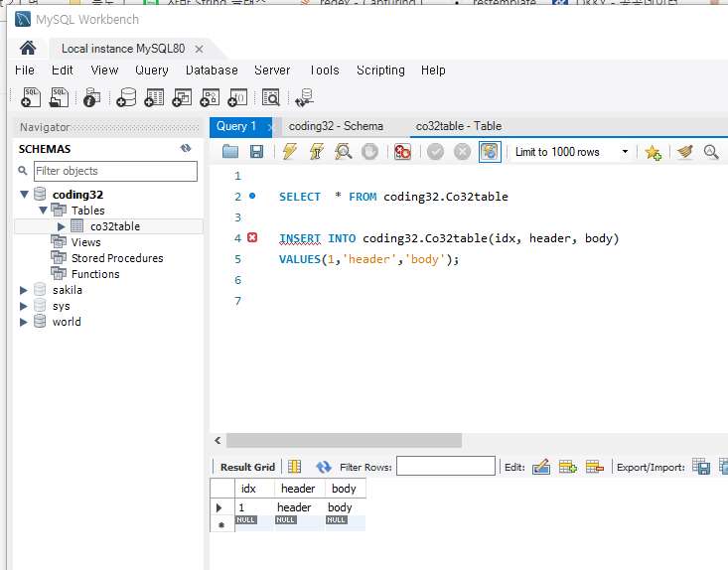Collapse the Tables node
This screenshot has height=570, width=728.
click(43, 211)
